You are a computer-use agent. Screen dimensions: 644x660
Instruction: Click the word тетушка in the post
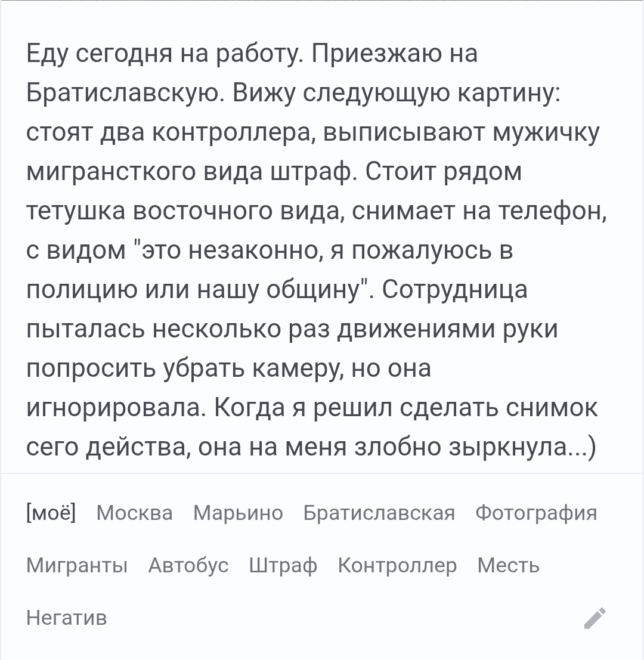[76, 211]
